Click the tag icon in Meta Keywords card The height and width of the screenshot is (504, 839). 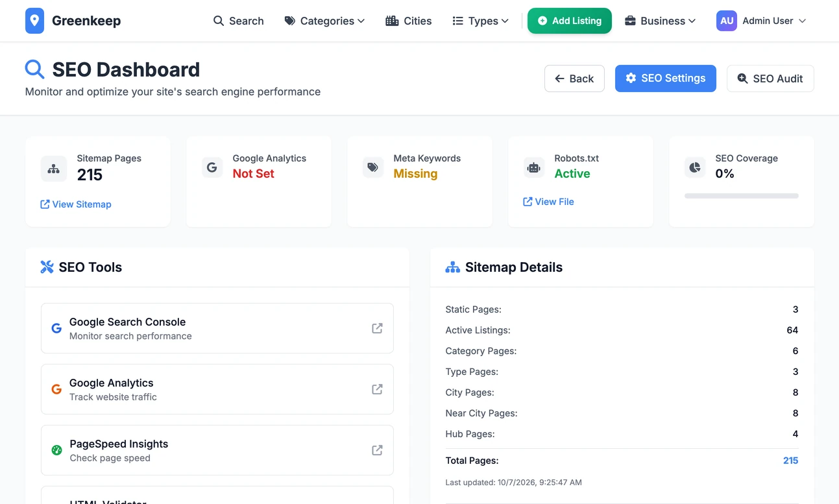pyautogui.click(x=373, y=167)
